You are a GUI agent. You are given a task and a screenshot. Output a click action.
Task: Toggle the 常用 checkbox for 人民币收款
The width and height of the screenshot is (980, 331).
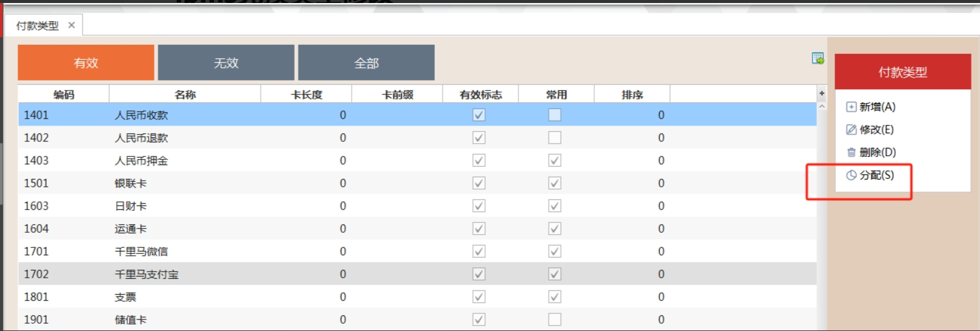554,115
